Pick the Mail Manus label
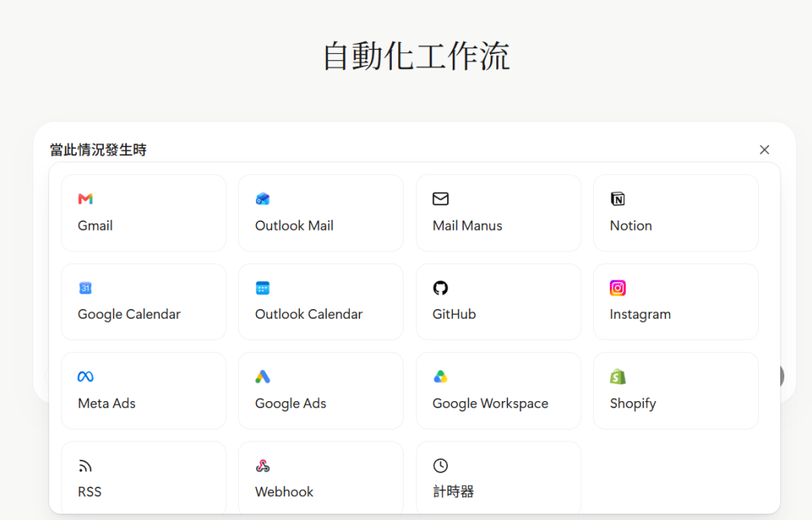The image size is (812, 520). pos(468,226)
